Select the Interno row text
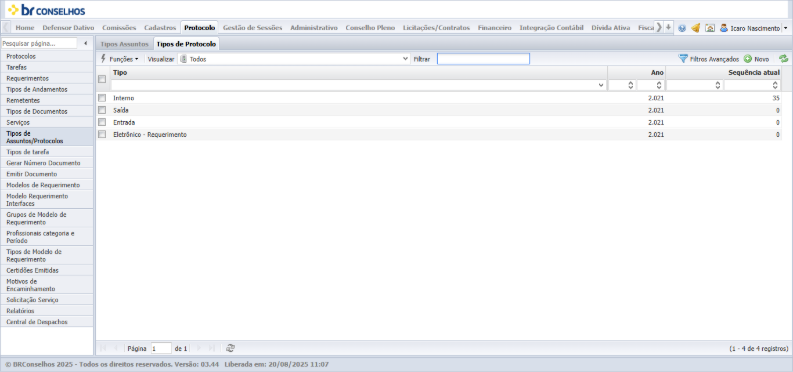The width and height of the screenshot is (793, 372). point(123,98)
